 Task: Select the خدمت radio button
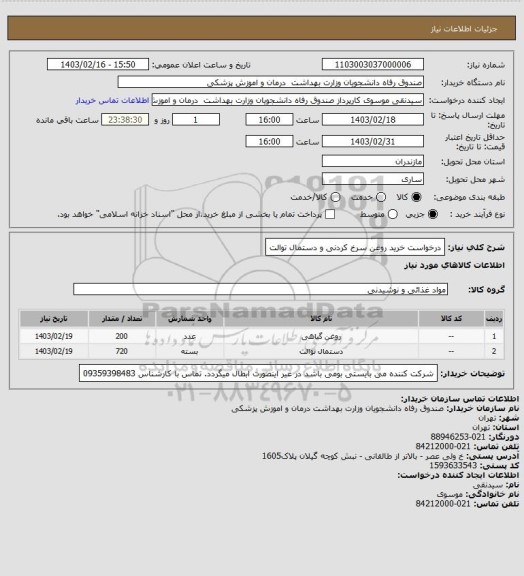381,197
